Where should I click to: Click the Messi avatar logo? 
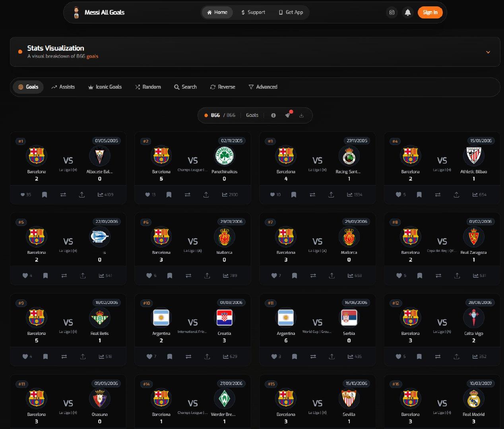point(76,12)
